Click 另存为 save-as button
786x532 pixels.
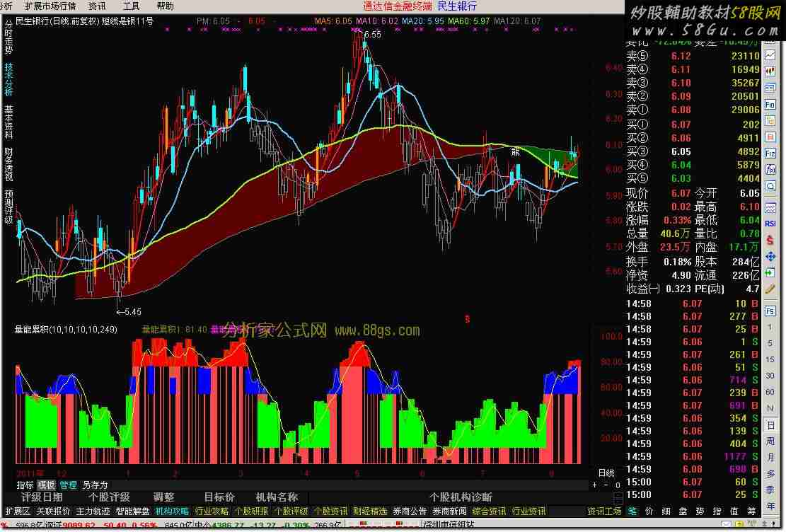(x=96, y=485)
